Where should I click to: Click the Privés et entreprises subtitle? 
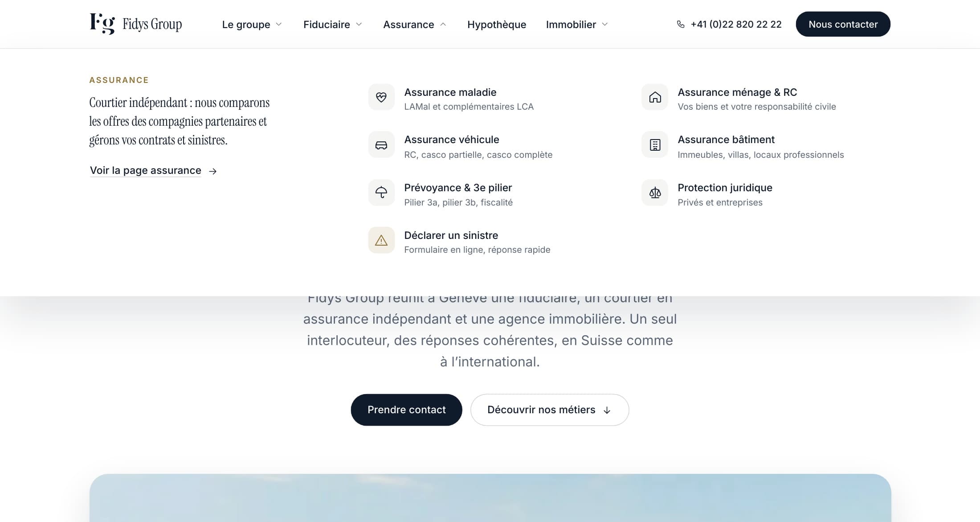click(720, 202)
